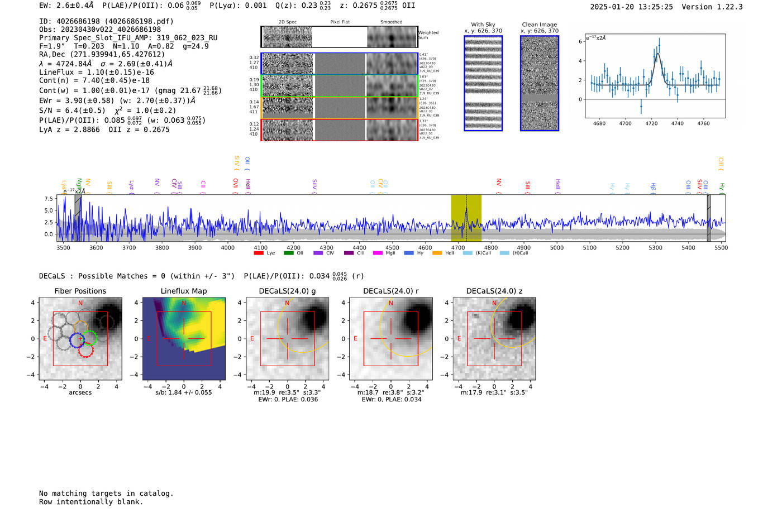
Task: Click the Cont(n) = 7.40(±0.45)e-18 value
Action: click(x=94, y=80)
